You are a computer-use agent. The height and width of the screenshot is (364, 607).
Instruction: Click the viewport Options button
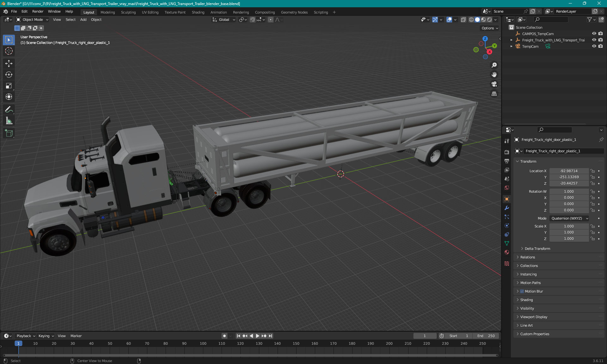point(490,28)
